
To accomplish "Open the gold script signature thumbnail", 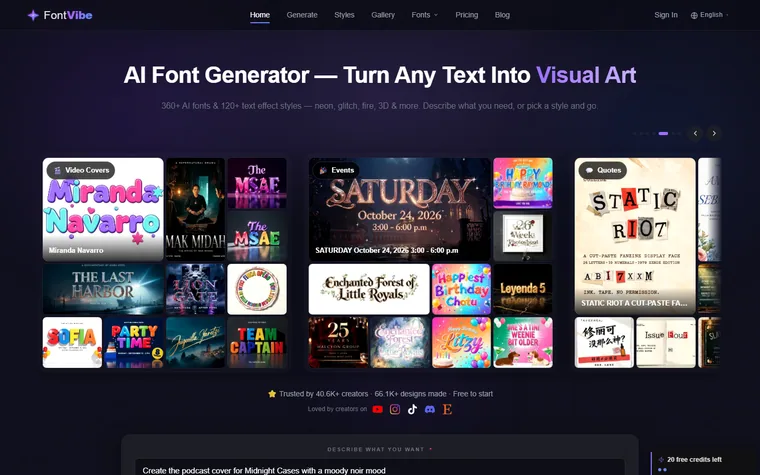I will click(x=195, y=343).
